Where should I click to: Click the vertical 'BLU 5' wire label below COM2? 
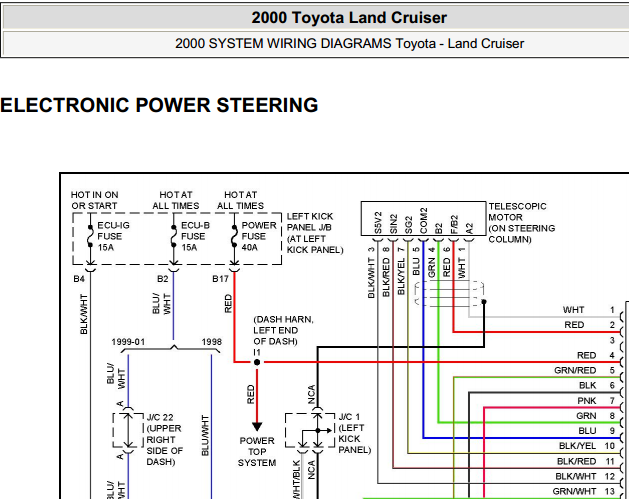click(416, 261)
